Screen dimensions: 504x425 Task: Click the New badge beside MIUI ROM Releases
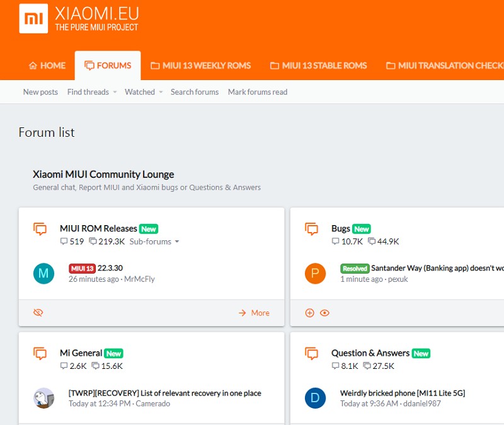point(149,229)
